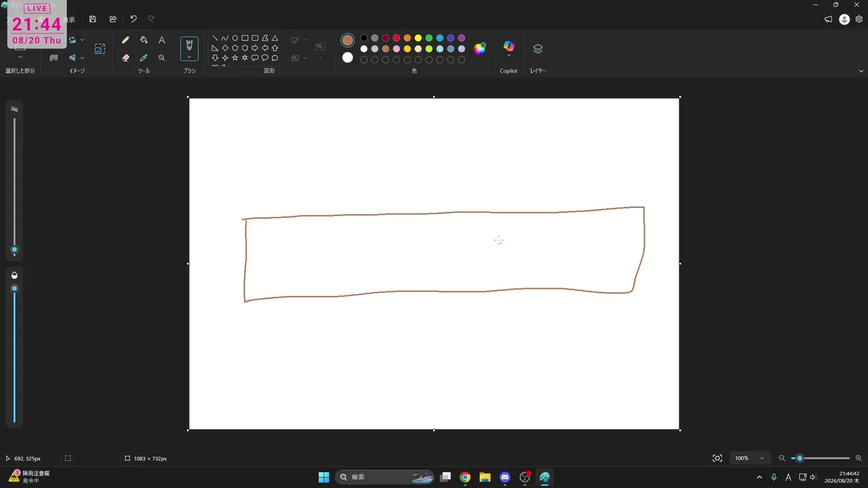868x488 pixels.
Task: Select the Triangle shape
Action: tap(275, 39)
